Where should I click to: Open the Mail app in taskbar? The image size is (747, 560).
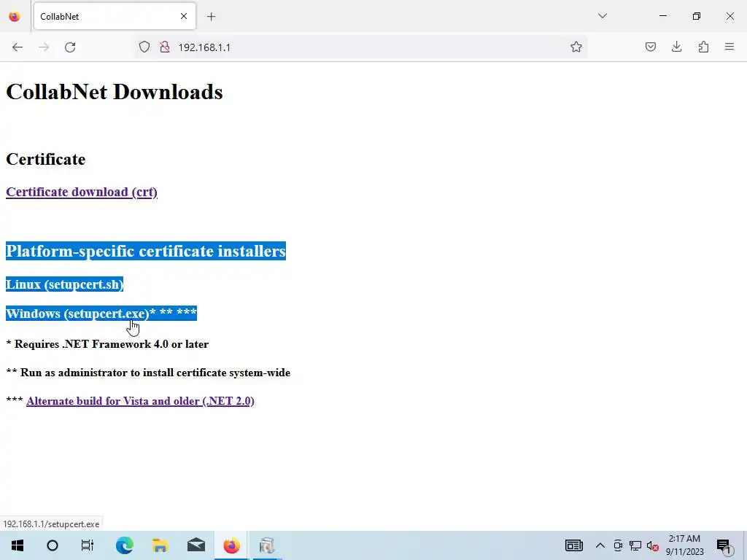(x=196, y=545)
